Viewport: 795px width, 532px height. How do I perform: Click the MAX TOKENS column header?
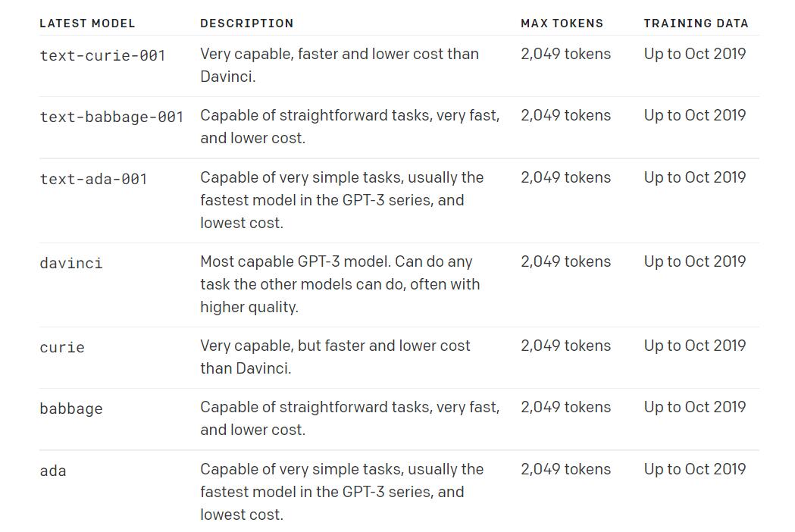(562, 23)
